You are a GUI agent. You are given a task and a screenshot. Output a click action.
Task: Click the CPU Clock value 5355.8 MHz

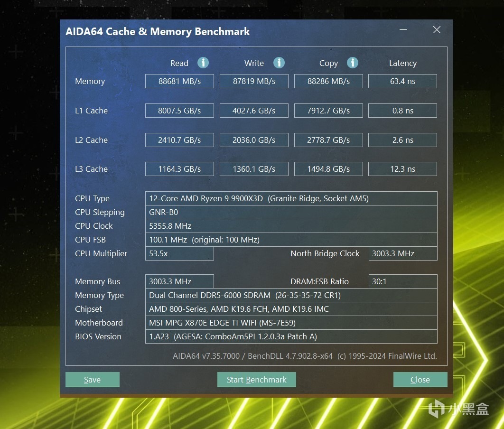click(x=291, y=226)
